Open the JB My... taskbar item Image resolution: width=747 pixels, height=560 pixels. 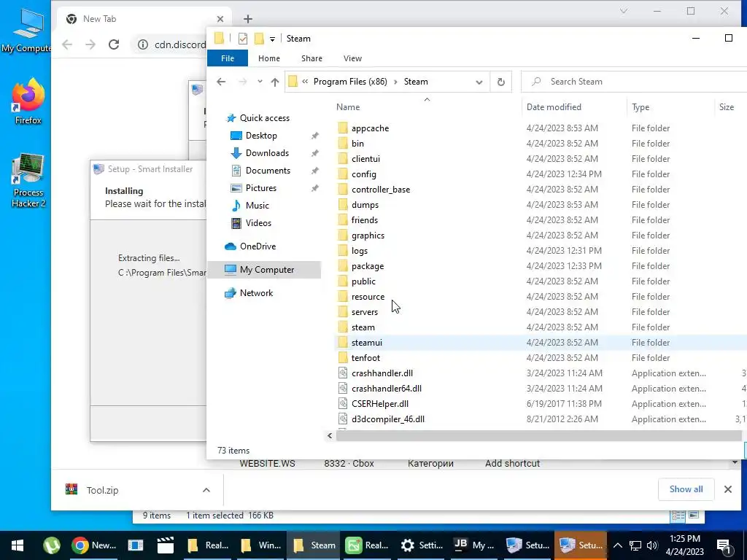coord(474,545)
